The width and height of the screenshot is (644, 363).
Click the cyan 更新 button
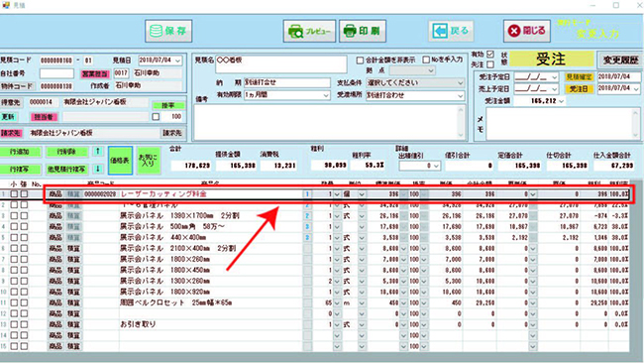8,117
